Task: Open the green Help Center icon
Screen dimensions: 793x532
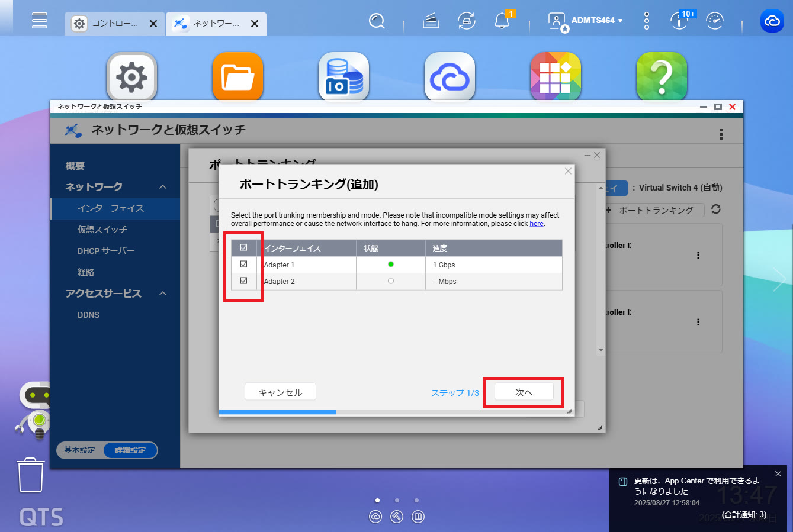Action: [661, 77]
